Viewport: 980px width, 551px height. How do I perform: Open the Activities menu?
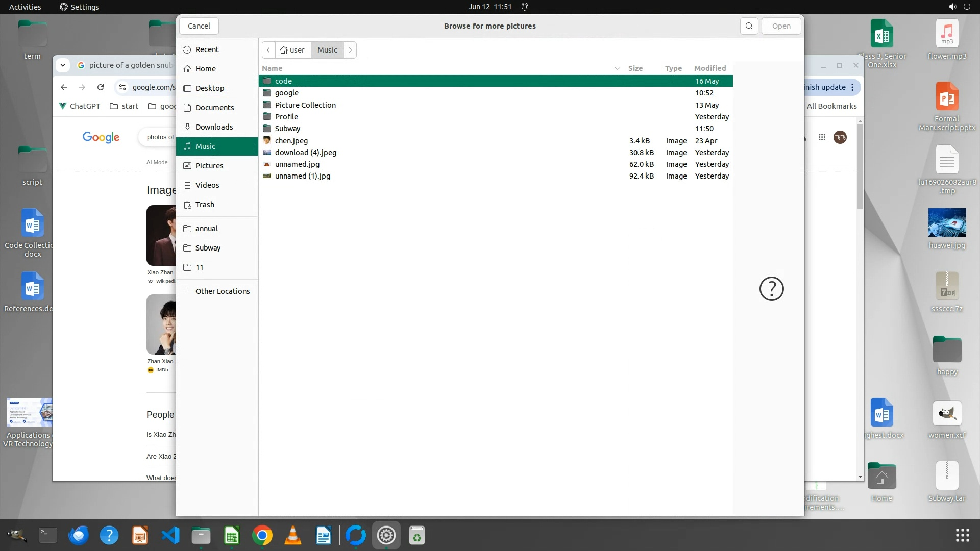coord(24,7)
